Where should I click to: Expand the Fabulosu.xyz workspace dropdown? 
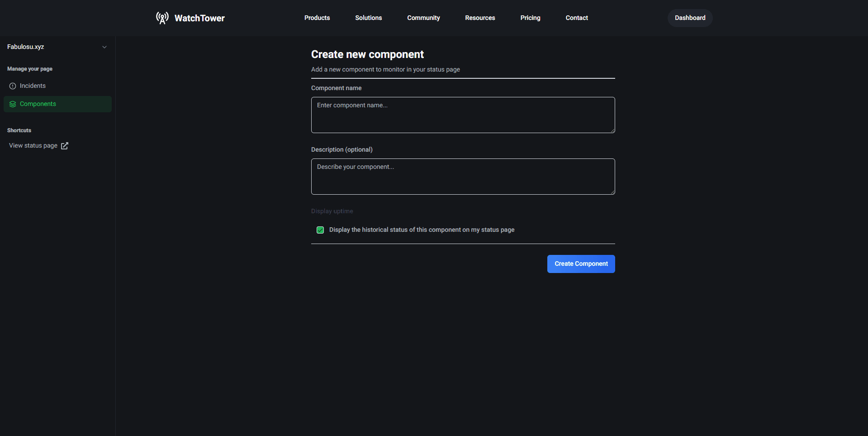[x=104, y=47]
